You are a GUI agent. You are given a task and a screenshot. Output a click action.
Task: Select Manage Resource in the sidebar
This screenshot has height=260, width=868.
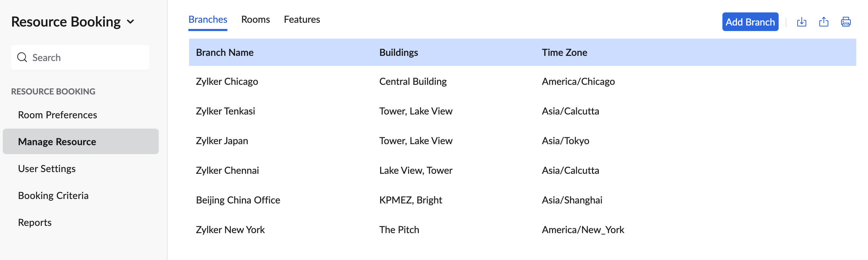(57, 142)
